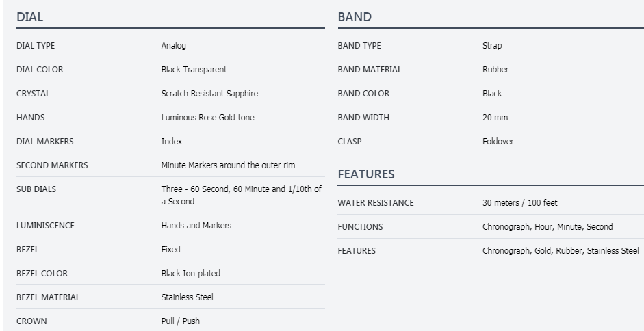Click the BAND section heading
The height and width of the screenshot is (331, 644).
tap(355, 16)
